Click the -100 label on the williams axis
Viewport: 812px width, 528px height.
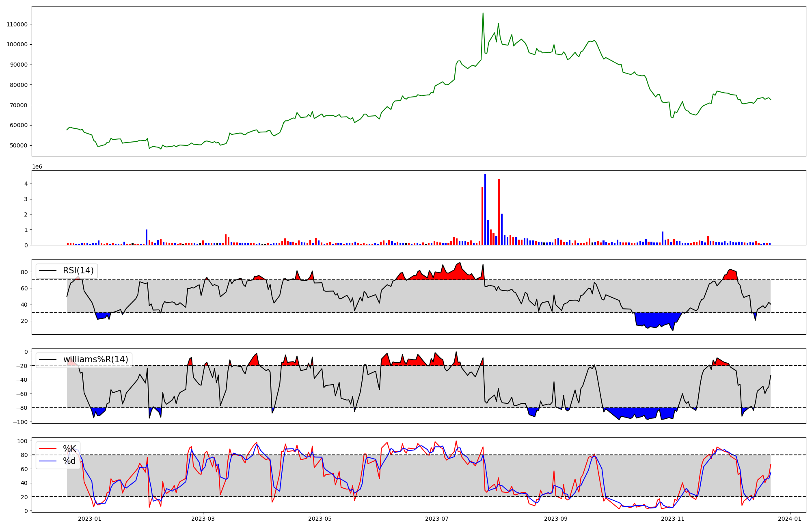coord(20,422)
